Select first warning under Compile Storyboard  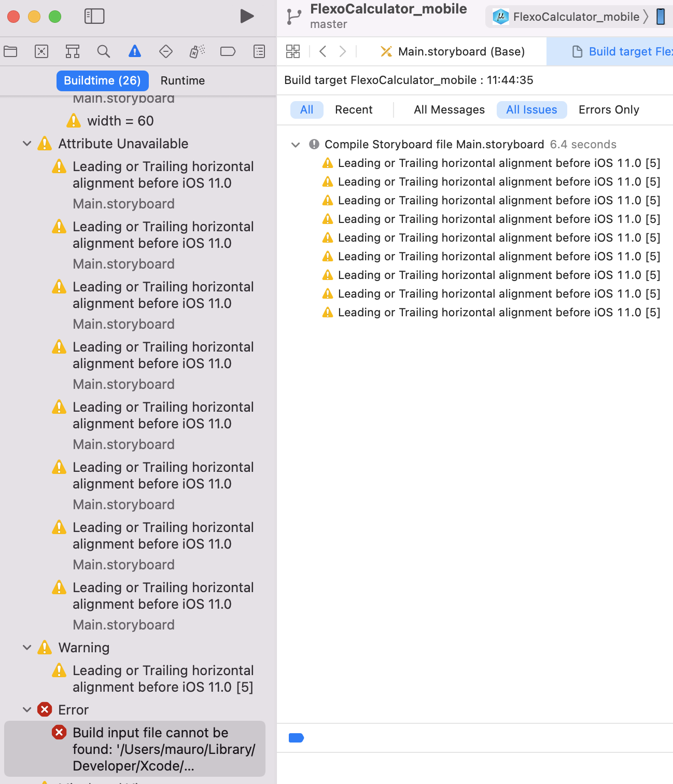coord(492,163)
